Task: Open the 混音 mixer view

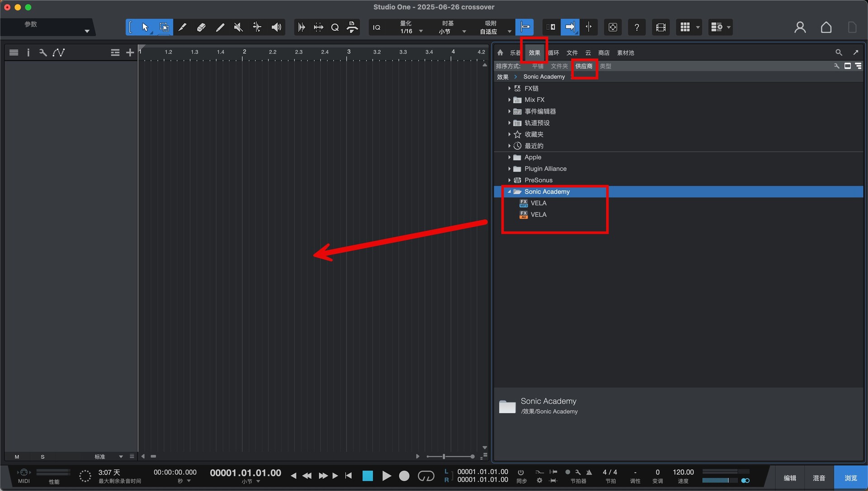Action: [819, 478]
